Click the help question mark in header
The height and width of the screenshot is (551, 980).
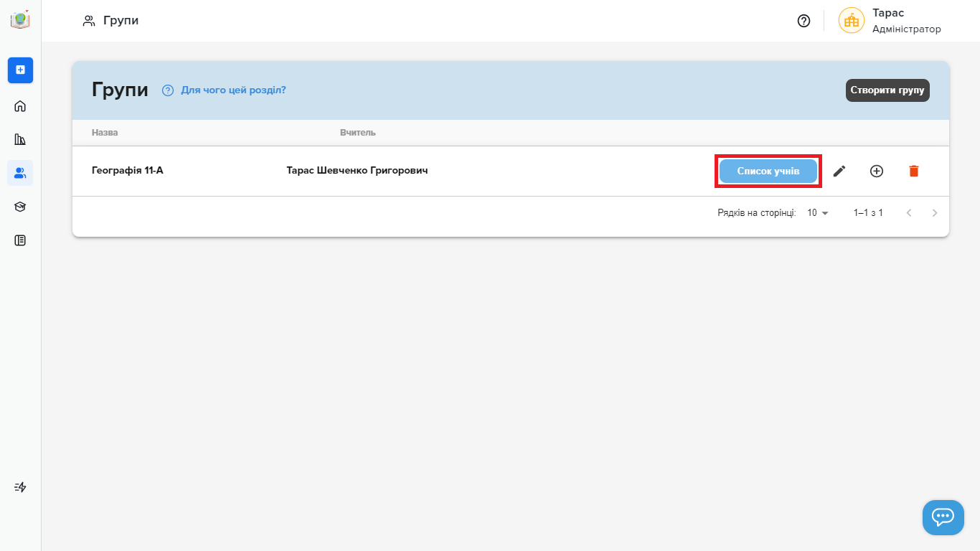804,21
